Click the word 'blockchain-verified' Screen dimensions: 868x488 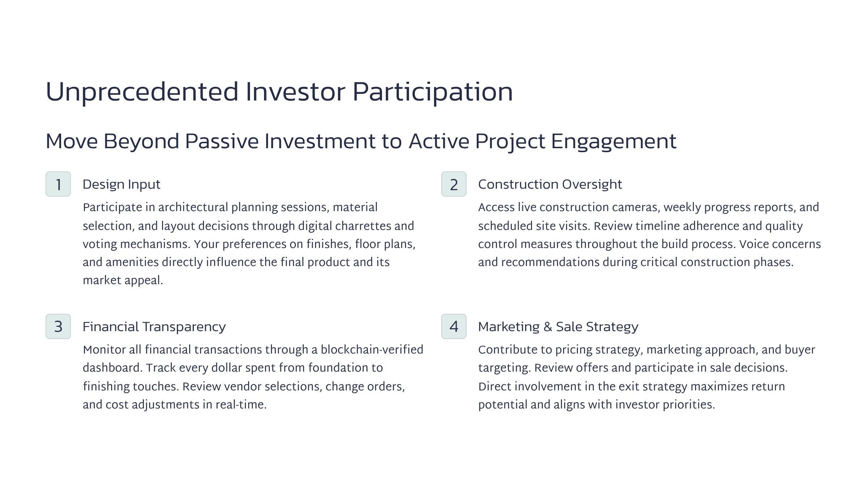[x=372, y=350]
